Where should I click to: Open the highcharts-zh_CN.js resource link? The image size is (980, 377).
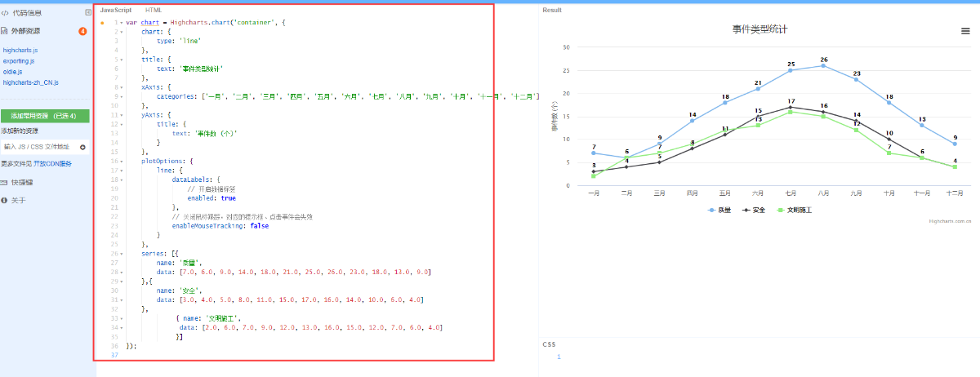pos(31,82)
